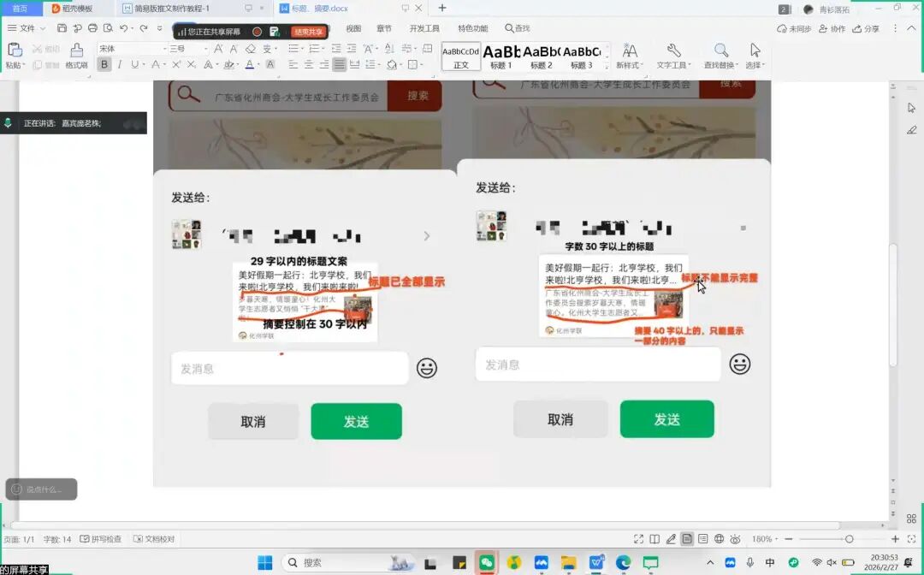The height and width of the screenshot is (575, 924).
Task: Click the Save icon in quick access bar
Action: point(62,28)
